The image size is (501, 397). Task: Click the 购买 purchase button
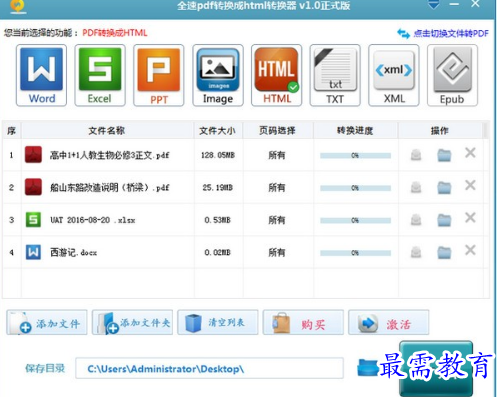pyautogui.click(x=303, y=322)
